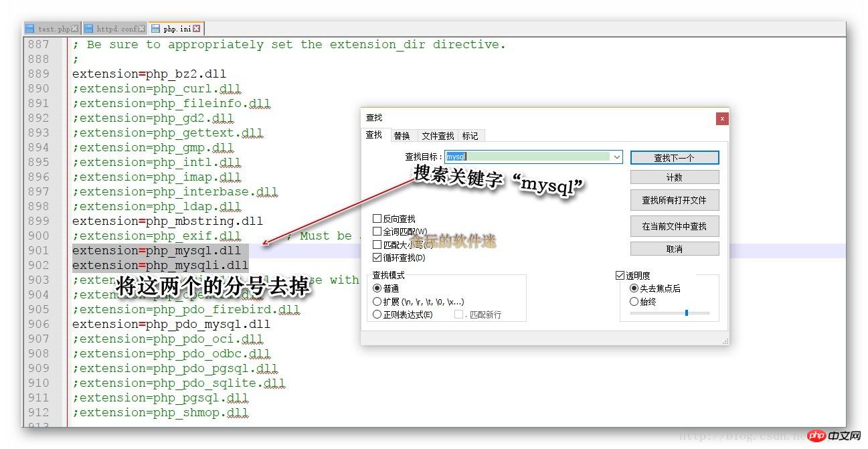868x449 pixels.
Task: Uncheck the 透明度 checkbox
Action: point(620,276)
